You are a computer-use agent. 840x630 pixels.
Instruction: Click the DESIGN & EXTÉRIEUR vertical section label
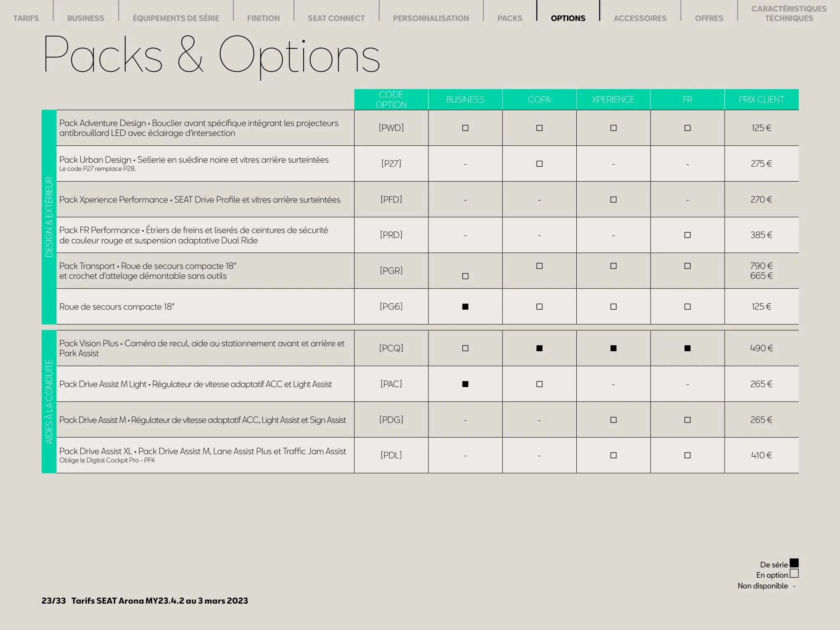tap(49, 217)
